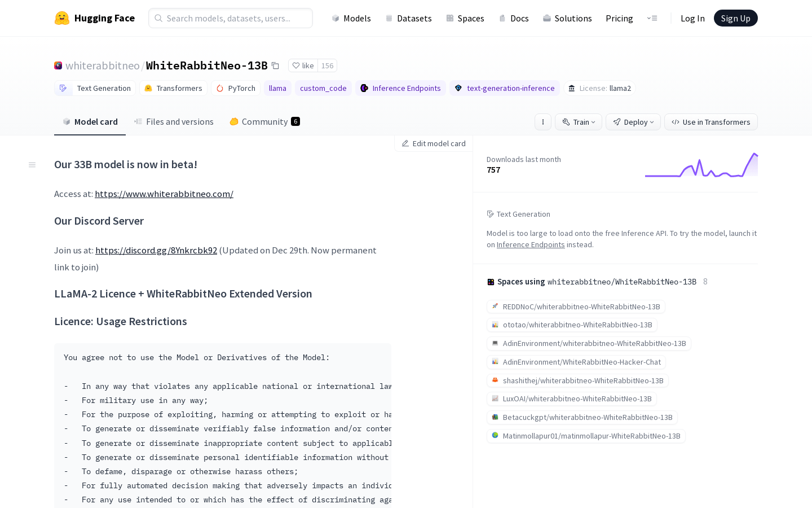This screenshot has width=812, height=508.
Task: Open ototao/whiterabbitneo-WhiteRabbitNeo-13B space
Action: point(572,325)
